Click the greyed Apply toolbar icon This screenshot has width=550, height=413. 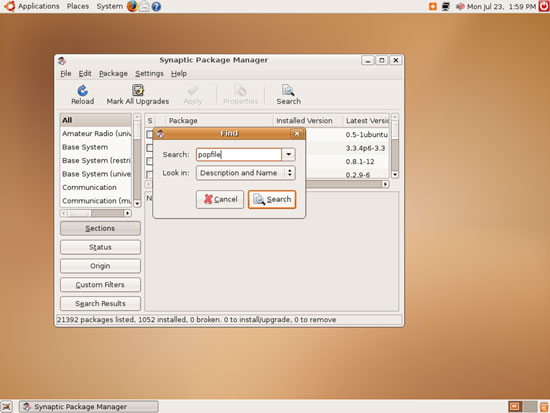[193, 91]
